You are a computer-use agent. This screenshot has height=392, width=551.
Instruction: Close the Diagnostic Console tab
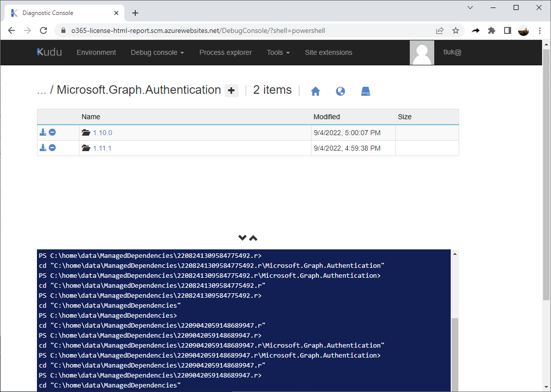click(116, 13)
